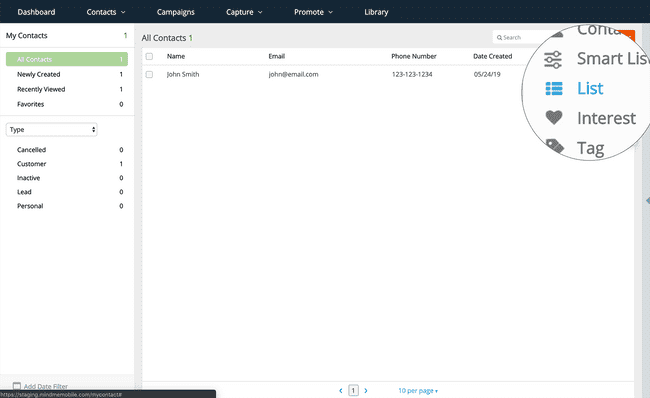Select page 1 in pagination
The width and height of the screenshot is (650, 398).
click(353, 391)
